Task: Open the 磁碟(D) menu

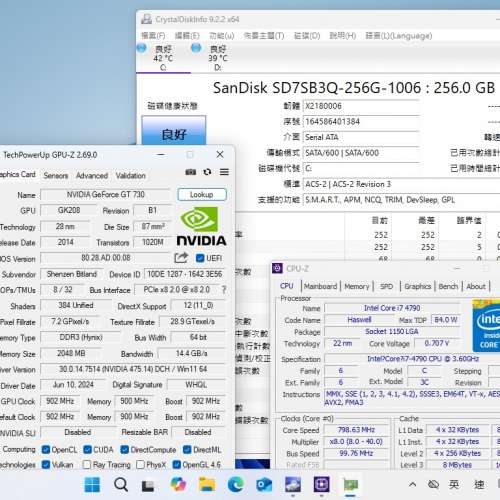Action: [307, 36]
